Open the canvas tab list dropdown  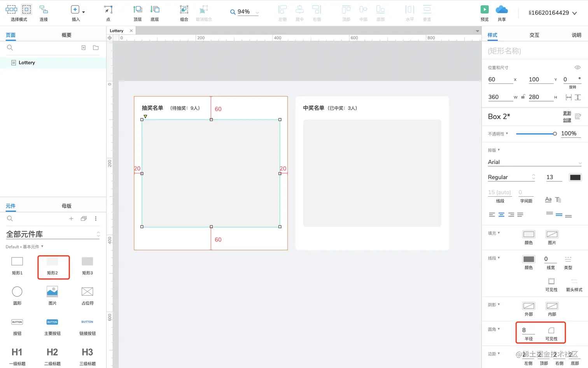click(x=478, y=31)
